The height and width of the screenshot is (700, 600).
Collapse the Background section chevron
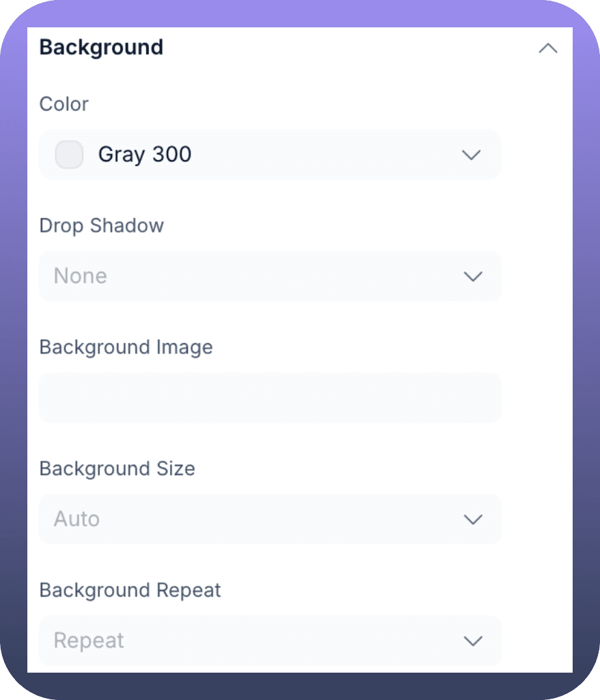(547, 49)
